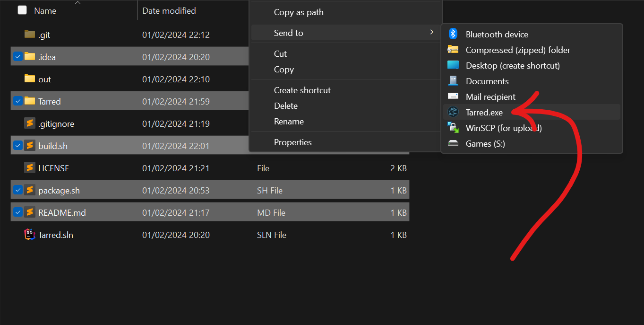The image size is (644, 325).
Task: Select Tarred.exe in the Send to menu
Action: coord(483,112)
